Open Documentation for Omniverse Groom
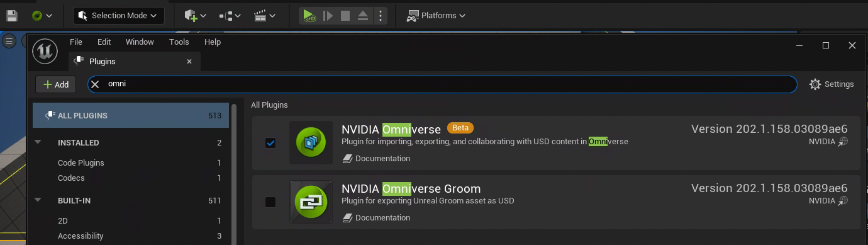 tap(376, 218)
